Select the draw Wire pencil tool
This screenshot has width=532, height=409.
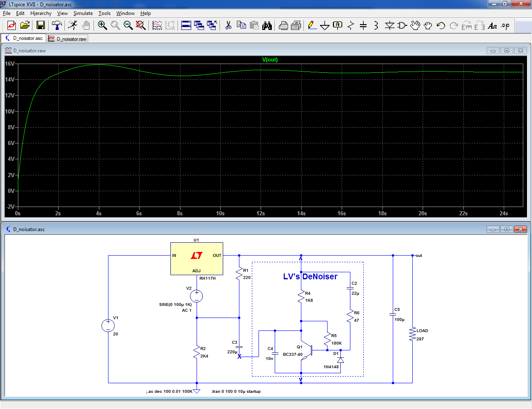coord(312,26)
